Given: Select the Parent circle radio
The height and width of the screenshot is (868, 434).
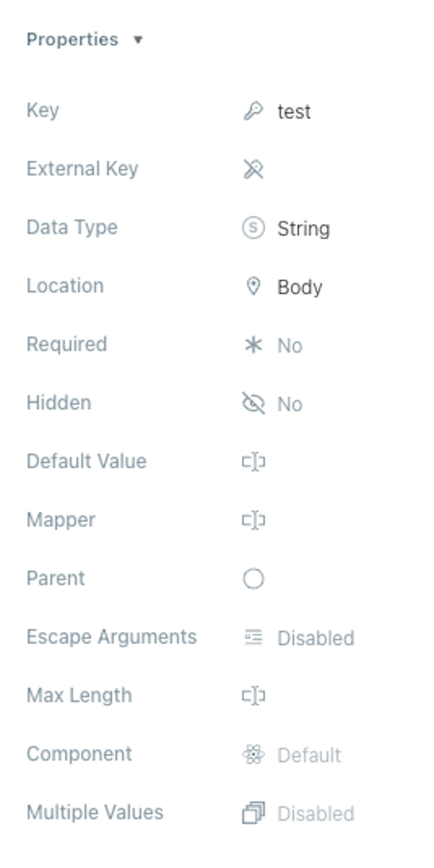Looking at the screenshot, I should coord(253,579).
